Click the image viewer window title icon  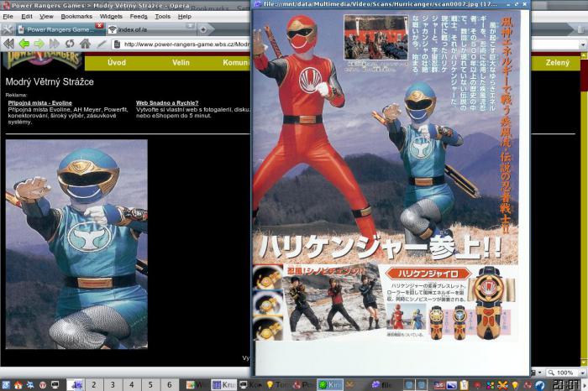click(x=258, y=4)
